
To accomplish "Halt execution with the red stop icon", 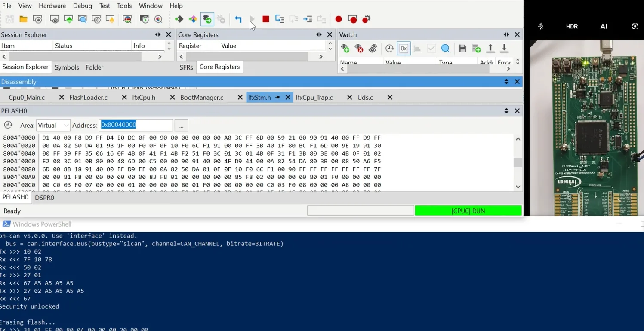I will pyautogui.click(x=265, y=19).
